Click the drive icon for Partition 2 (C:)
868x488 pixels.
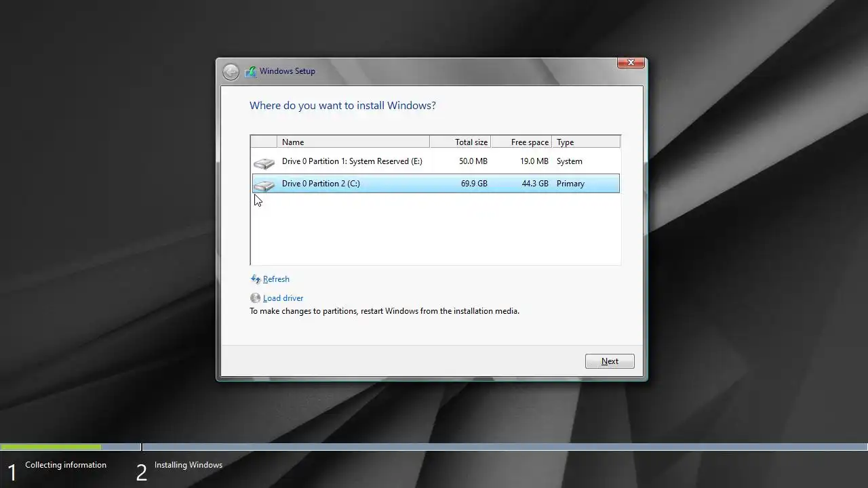point(264,184)
